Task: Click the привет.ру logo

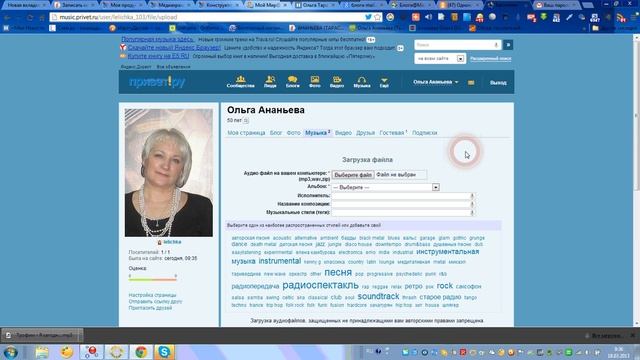Action: coord(157,82)
